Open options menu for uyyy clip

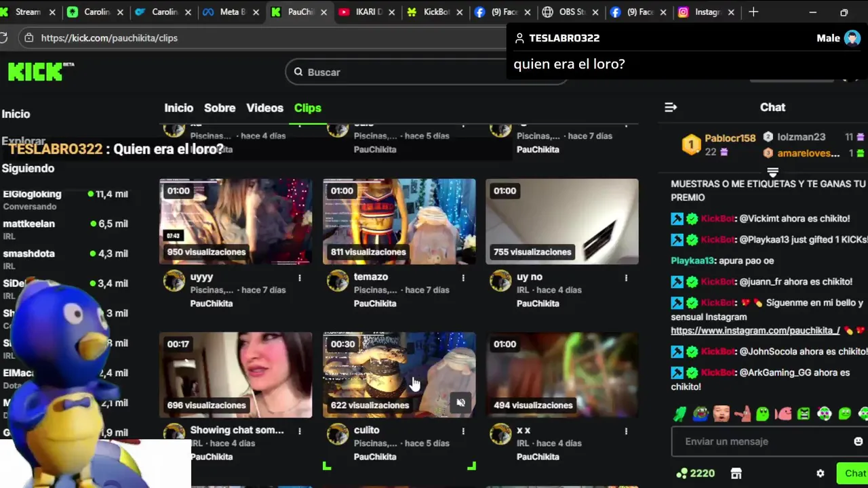pyautogui.click(x=300, y=277)
